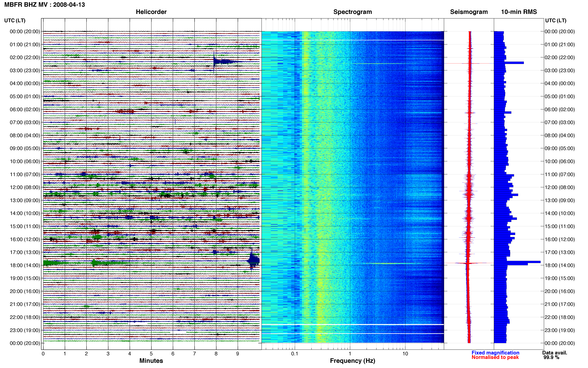The height and width of the screenshot is (368, 588).
Task: Click the left 'UTC (LT)' axis label
Action: (x=15, y=20)
